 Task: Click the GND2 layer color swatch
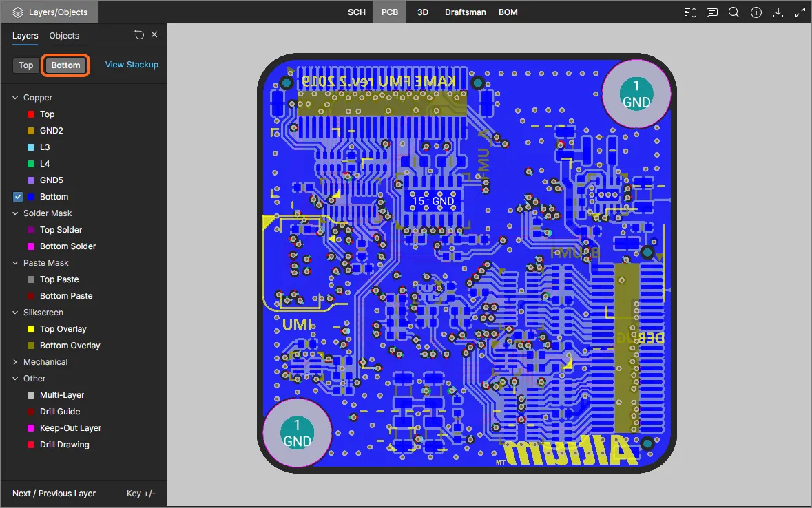coord(31,131)
